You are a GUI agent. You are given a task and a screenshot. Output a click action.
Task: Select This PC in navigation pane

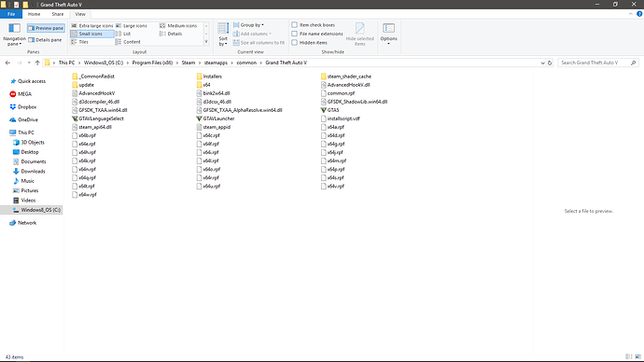coord(26,132)
